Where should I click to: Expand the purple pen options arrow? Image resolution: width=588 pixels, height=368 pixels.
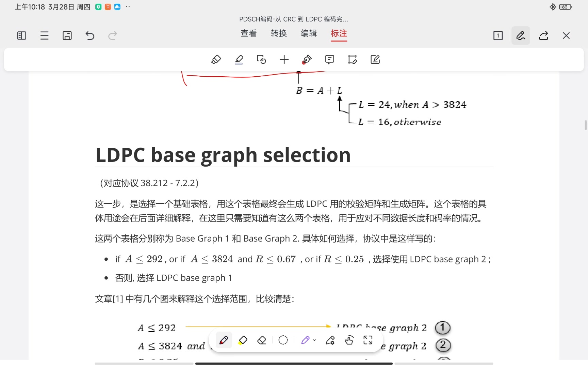click(x=314, y=340)
